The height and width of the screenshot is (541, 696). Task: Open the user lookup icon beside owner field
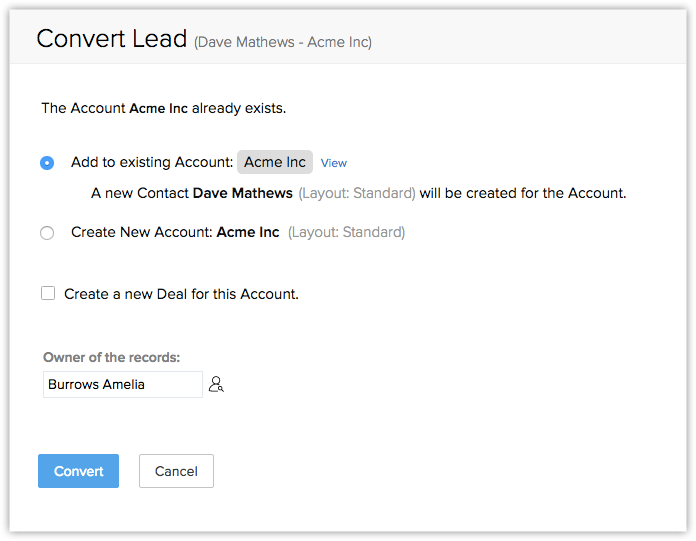216,384
